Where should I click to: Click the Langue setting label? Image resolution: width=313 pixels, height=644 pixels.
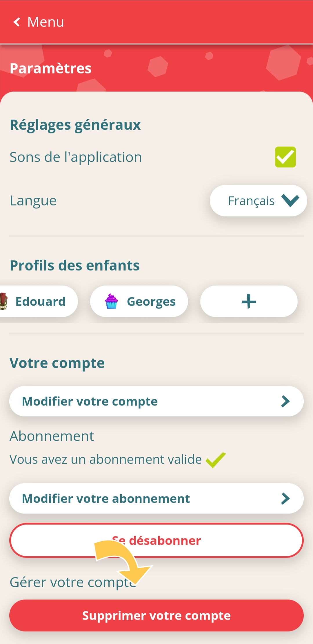click(x=33, y=201)
